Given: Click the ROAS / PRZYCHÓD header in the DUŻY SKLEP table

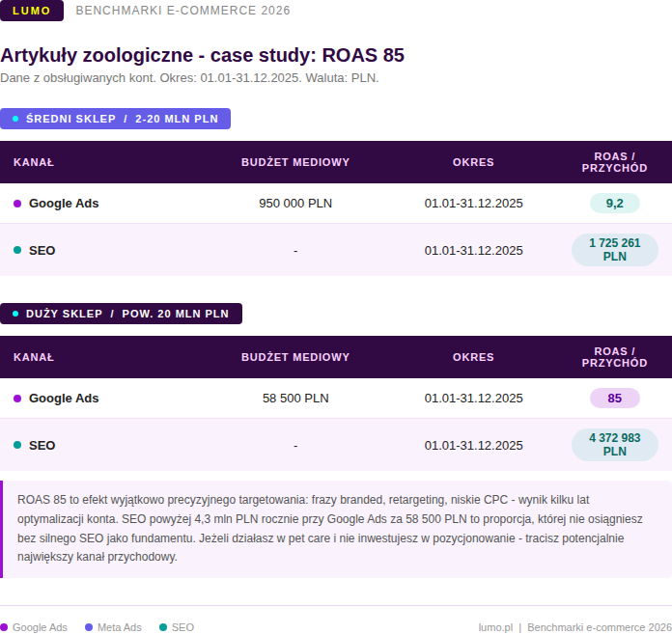Looking at the screenshot, I should point(615,357).
